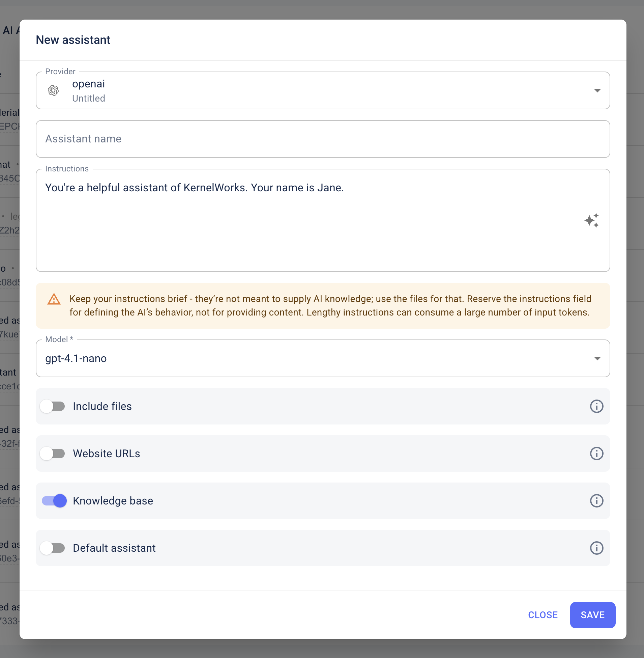This screenshot has width=644, height=658.
Task: Click inside the Instructions text area
Action: 304,230
